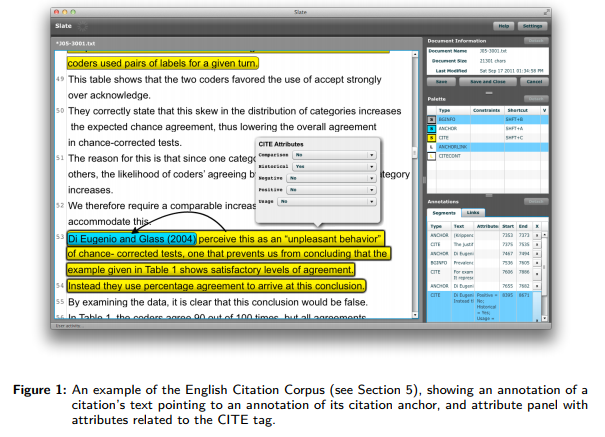Click the divider handle below Save and Close
This screenshot has height=437, width=605.
489,93
